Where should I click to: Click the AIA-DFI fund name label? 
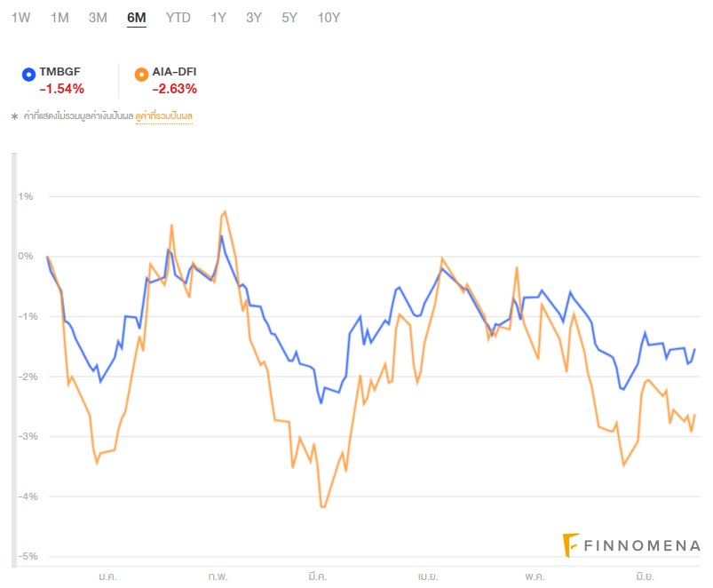click(x=174, y=73)
